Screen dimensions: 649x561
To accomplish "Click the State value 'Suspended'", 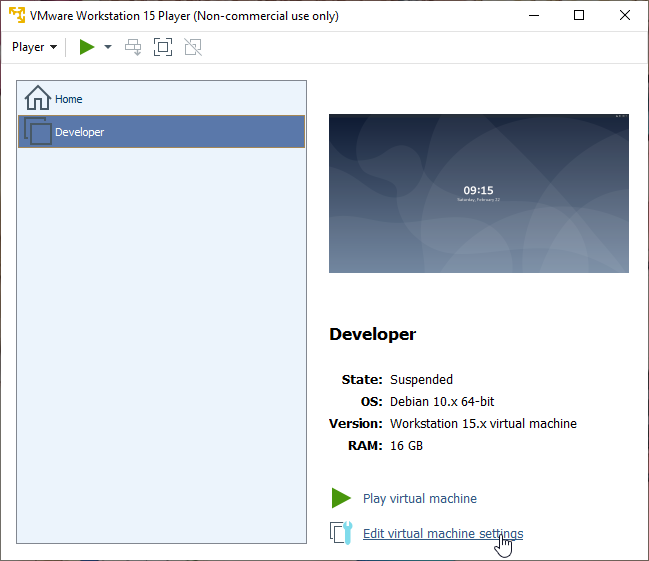I will coord(421,379).
